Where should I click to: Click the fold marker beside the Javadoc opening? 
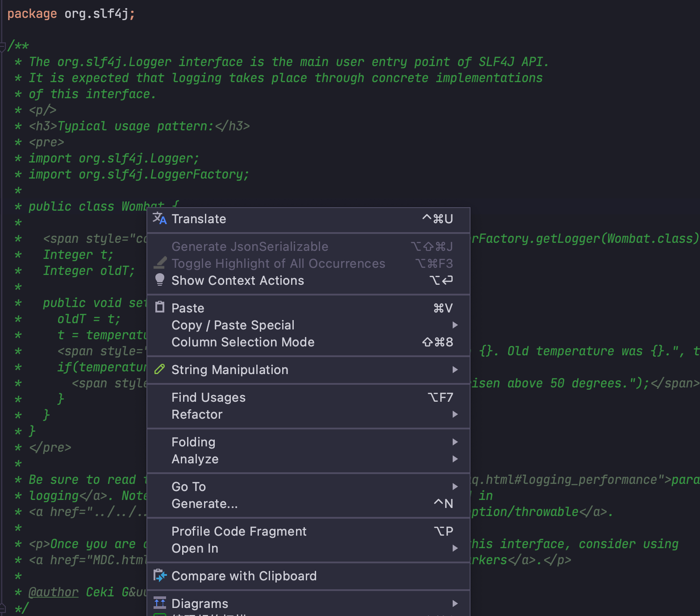2,46
